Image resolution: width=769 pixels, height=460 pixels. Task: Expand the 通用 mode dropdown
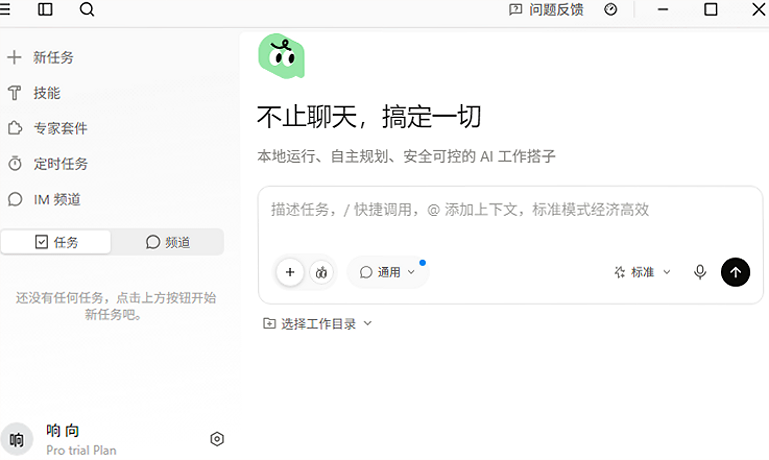[387, 272]
